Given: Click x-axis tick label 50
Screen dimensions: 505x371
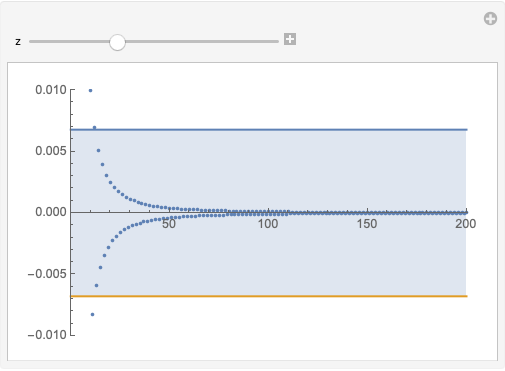Looking at the screenshot, I should (169, 224).
